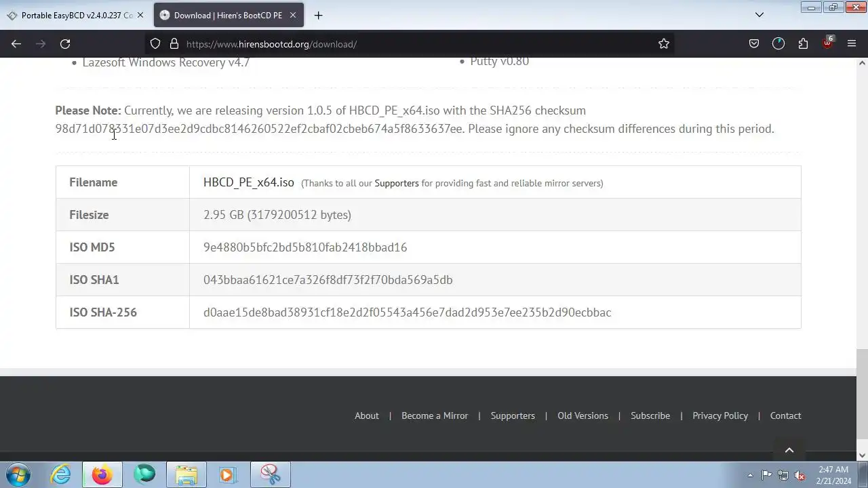Bookmark this page with the star icon
This screenshot has height=488, width=868.
point(664,44)
